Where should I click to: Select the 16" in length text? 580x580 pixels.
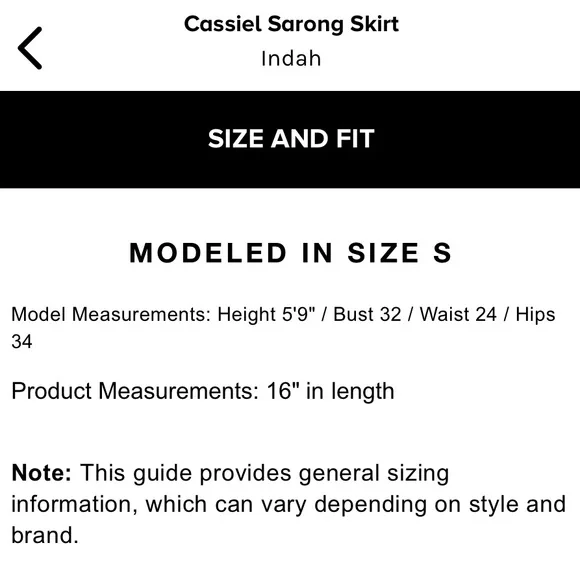330,391
